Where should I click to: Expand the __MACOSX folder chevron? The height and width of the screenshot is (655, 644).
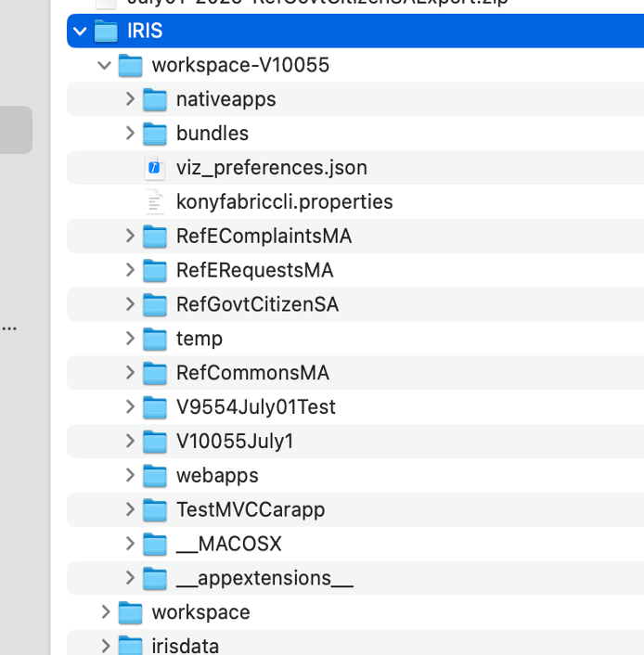(130, 544)
